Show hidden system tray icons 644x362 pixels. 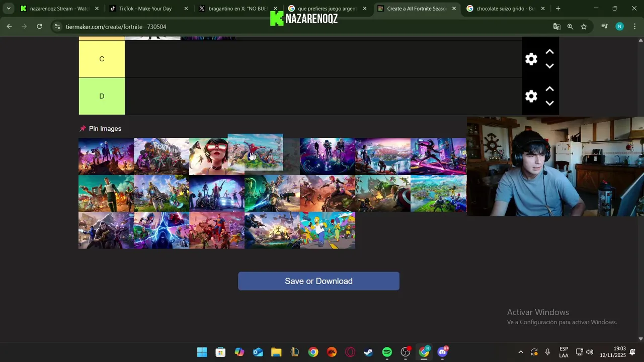click(521, 352)
